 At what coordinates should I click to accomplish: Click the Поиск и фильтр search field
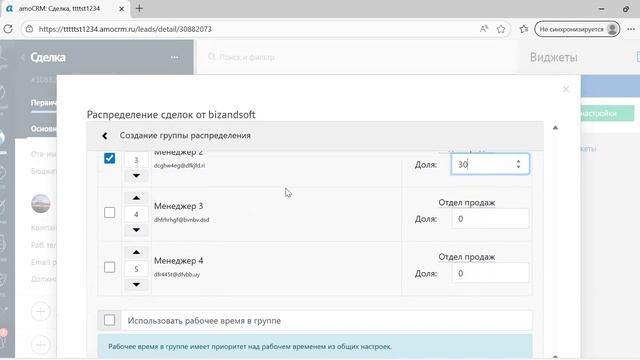(247, 58)
